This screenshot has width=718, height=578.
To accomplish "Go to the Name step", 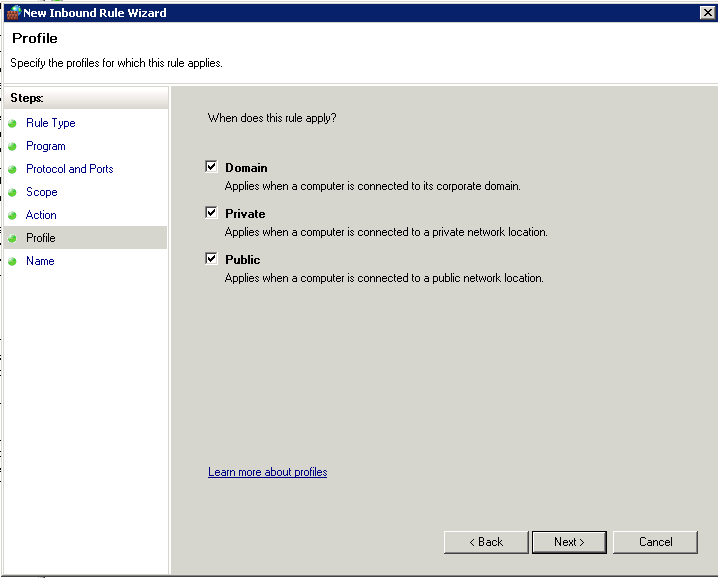I will point(40,261).
